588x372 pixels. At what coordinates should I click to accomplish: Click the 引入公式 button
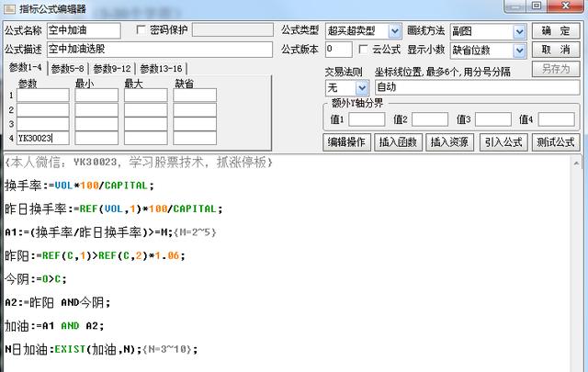click(x=503, y=142)
